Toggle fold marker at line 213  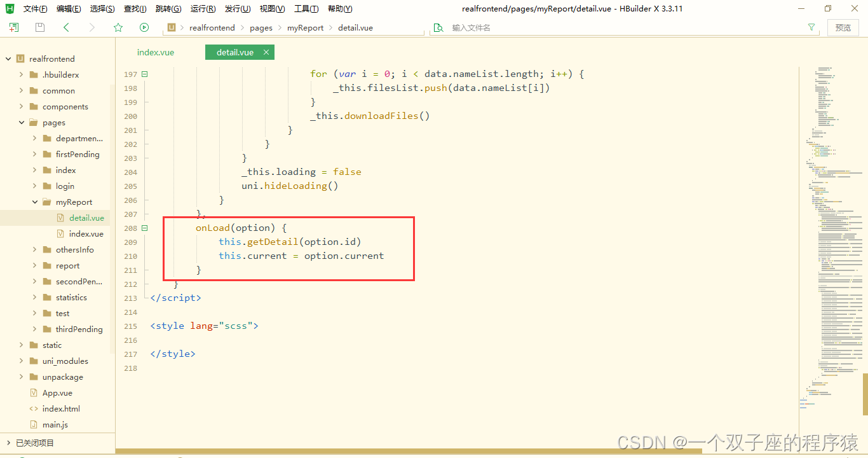click(146, 298)
